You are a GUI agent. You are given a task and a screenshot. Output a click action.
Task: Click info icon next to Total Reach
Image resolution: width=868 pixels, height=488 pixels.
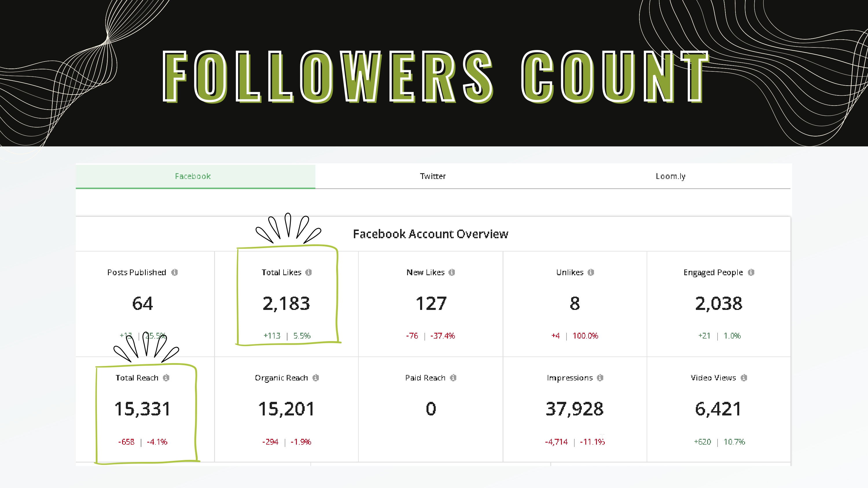(166, 378)
